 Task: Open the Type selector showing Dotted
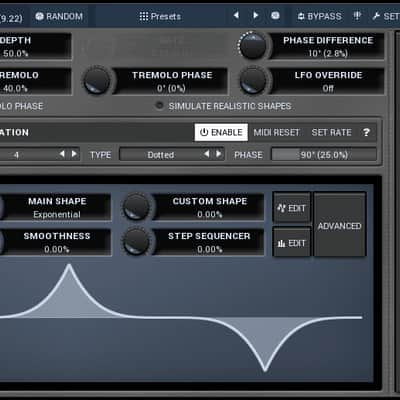(x=172, y=155)
